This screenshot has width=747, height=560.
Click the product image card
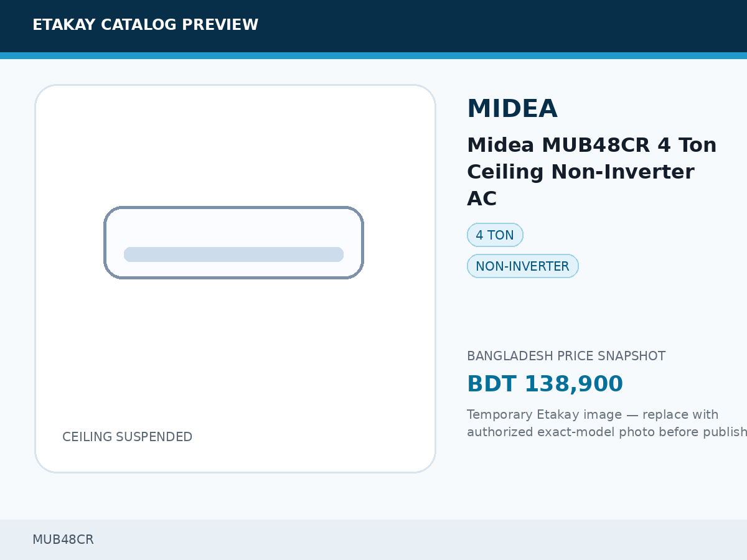(235, 279)
